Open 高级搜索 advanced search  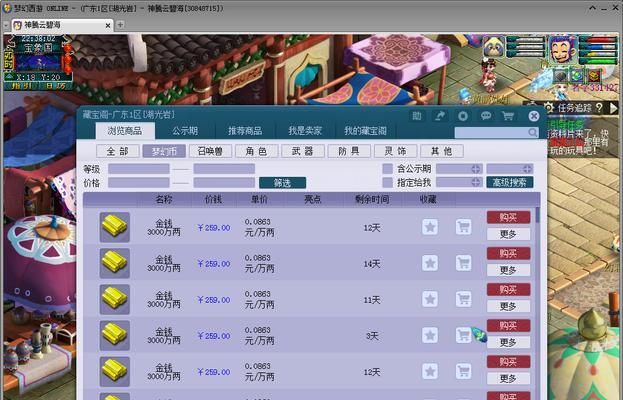point(510,182)
